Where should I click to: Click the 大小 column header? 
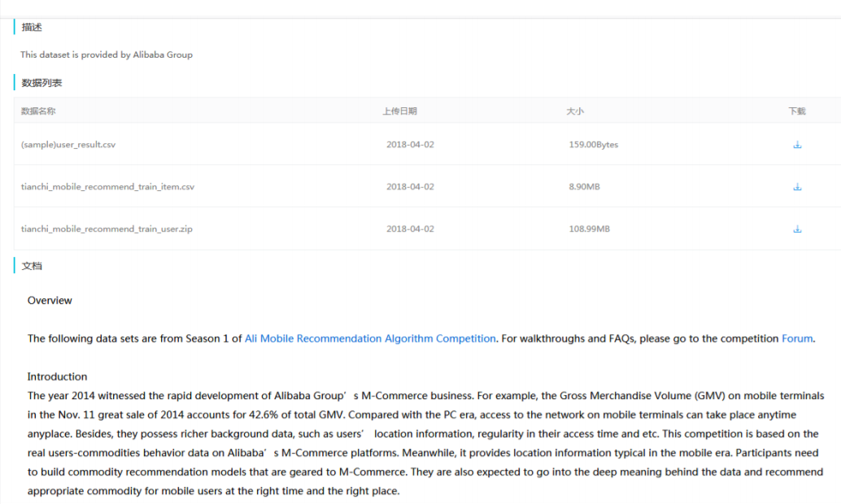(575, 111)
